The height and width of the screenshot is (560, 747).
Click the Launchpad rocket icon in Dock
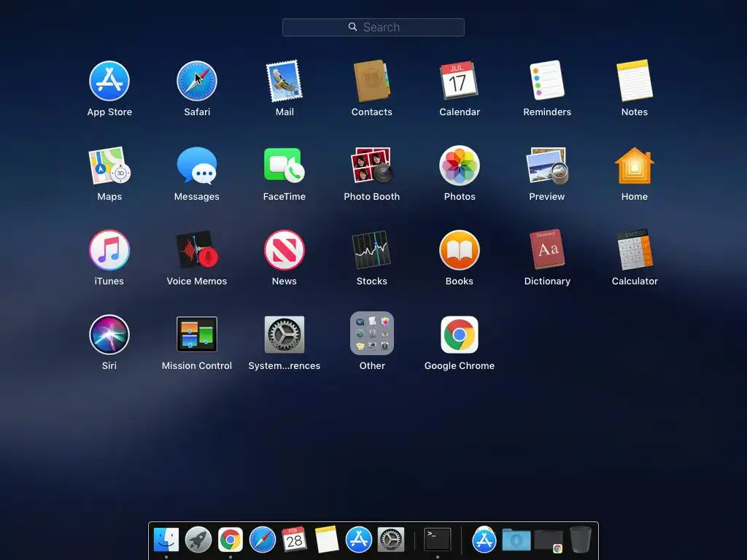click(x=198, y=540)
